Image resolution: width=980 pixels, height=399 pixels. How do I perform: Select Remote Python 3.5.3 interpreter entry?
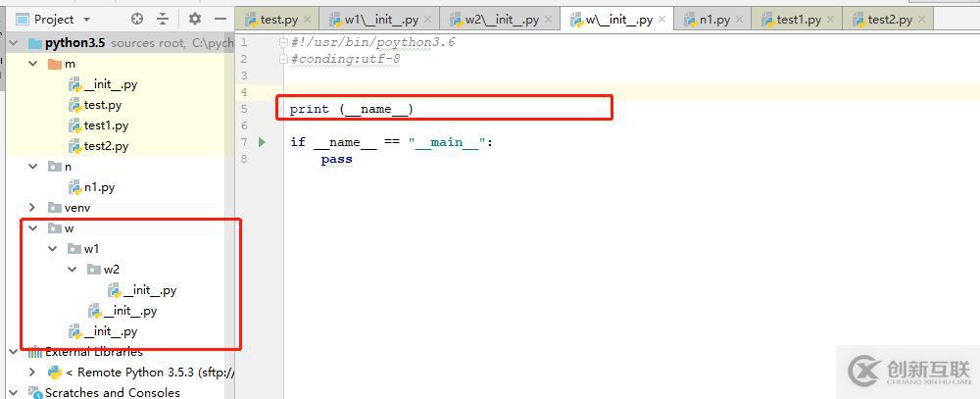150,373
